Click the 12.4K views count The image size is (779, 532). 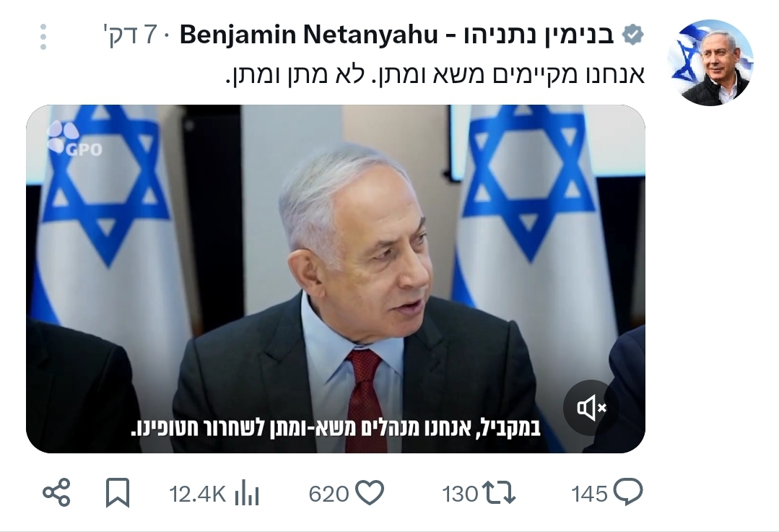pos(197,494)
